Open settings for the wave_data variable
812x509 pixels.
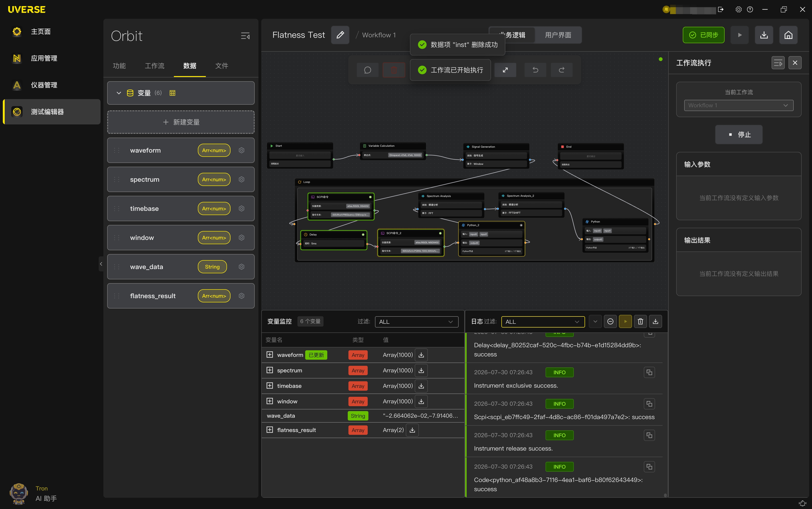click(242, 267)
